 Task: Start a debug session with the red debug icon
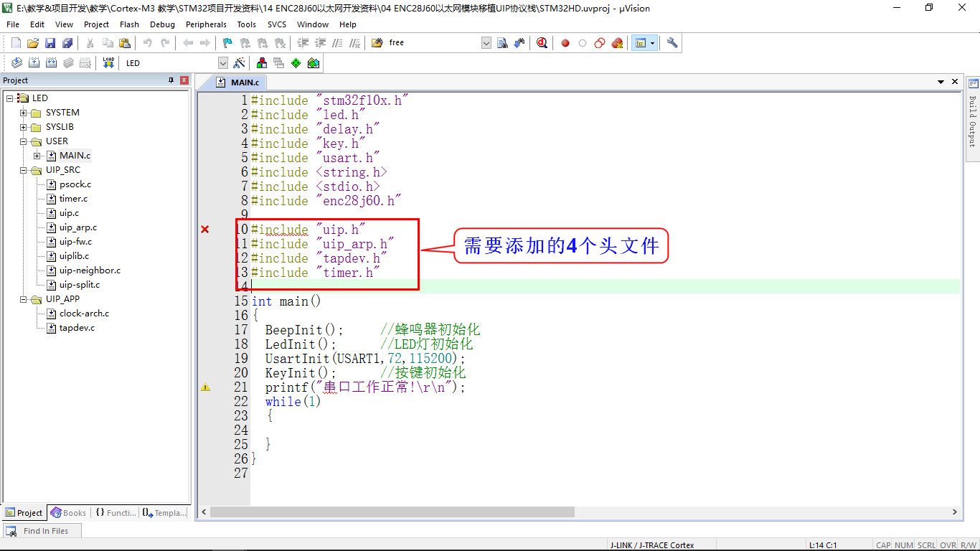coord(542,42)
